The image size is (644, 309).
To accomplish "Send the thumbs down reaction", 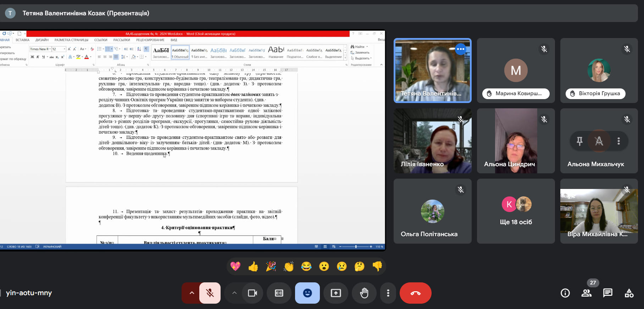I will (x=377, y=266).
